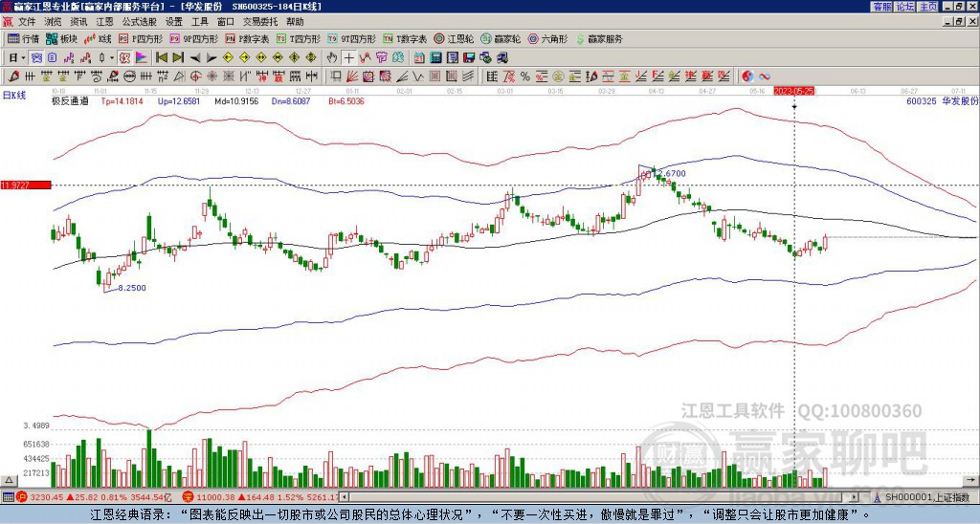
Task: Click the 论坛 forum button
Action: point(904,7)
